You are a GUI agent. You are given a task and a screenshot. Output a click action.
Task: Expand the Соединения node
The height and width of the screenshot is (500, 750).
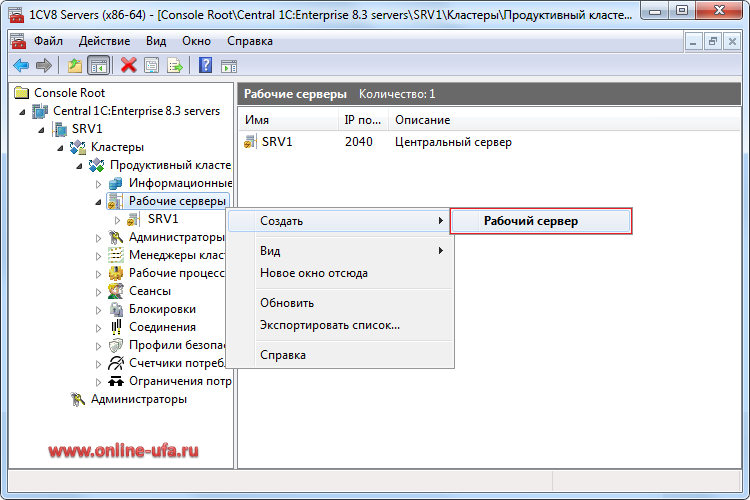[x=98, y=328]
